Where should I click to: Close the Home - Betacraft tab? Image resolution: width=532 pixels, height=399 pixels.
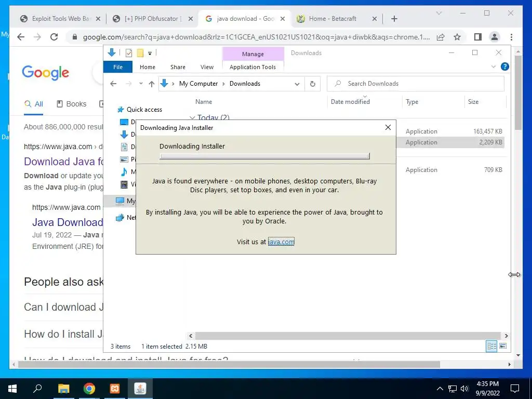click(375, 19)
